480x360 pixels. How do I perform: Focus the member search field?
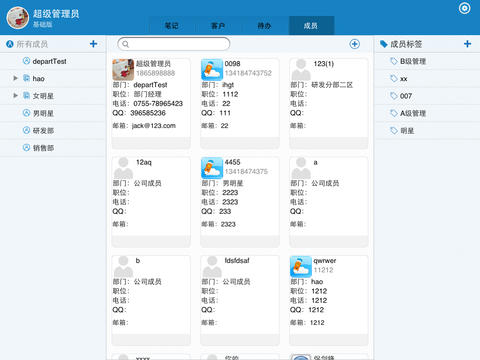coord(174,44)
